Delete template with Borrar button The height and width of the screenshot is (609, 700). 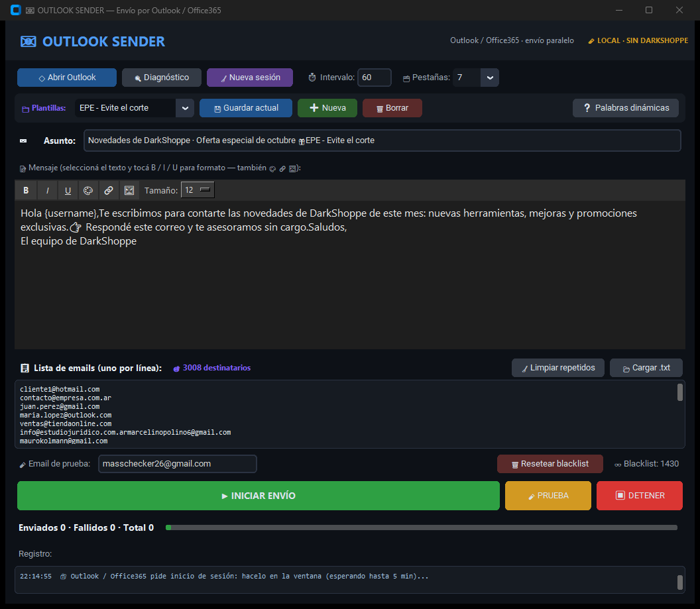(392, 108)
